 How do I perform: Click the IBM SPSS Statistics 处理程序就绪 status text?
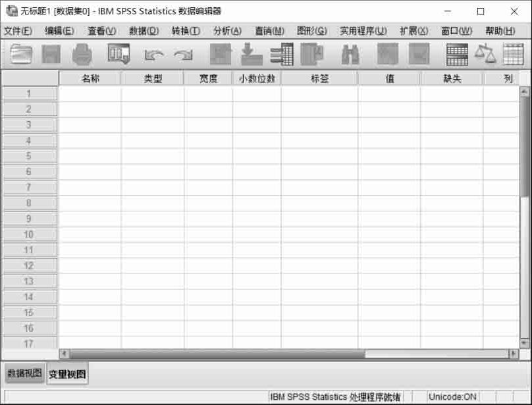[x=335, y=396]
